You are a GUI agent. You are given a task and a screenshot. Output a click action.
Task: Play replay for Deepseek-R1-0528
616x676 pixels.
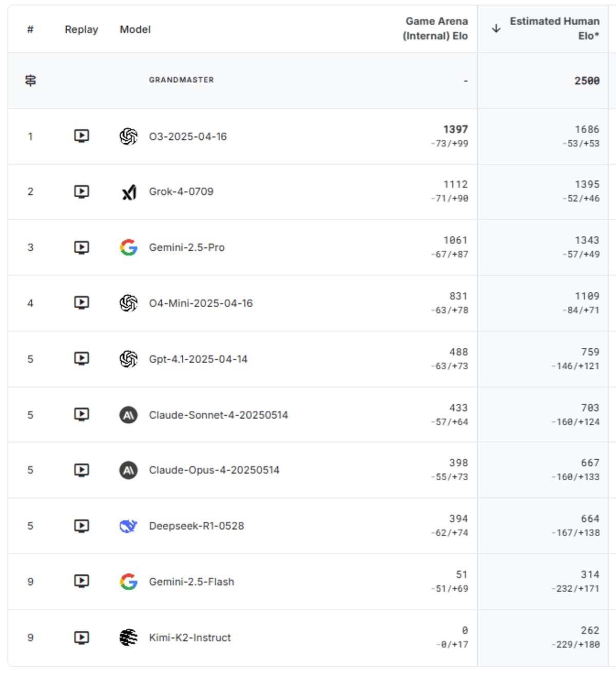81,526
